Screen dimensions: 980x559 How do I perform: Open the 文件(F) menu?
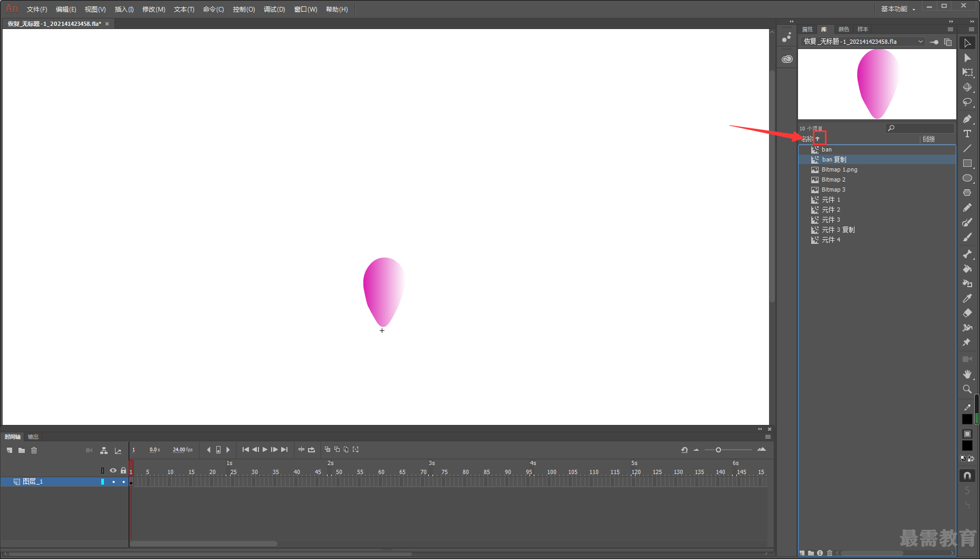pos(37,10)
